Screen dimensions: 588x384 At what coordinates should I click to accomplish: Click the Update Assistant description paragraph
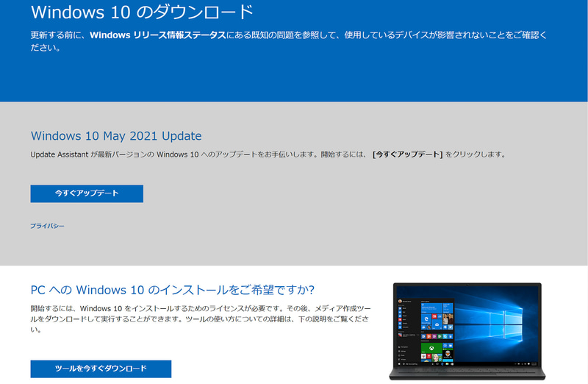[268, 154]
